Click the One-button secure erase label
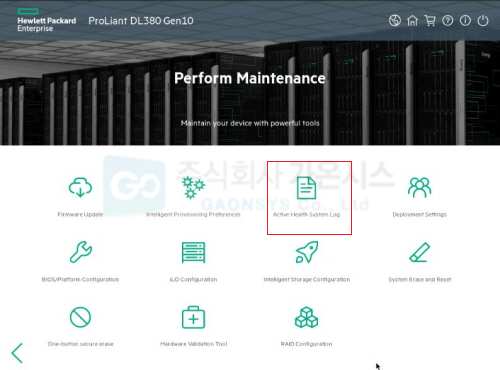 tap(81, 344)
